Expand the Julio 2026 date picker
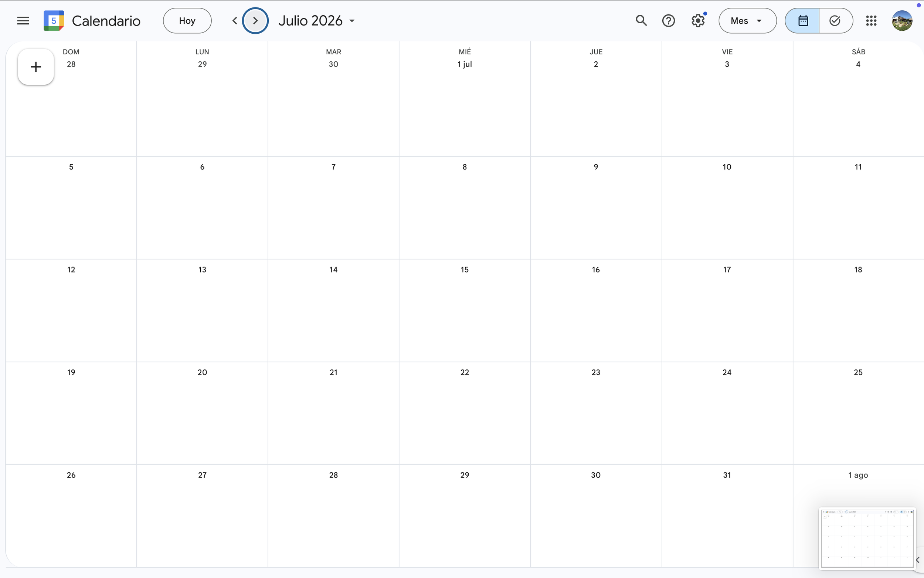924x578 pixels. coord(317,21)
